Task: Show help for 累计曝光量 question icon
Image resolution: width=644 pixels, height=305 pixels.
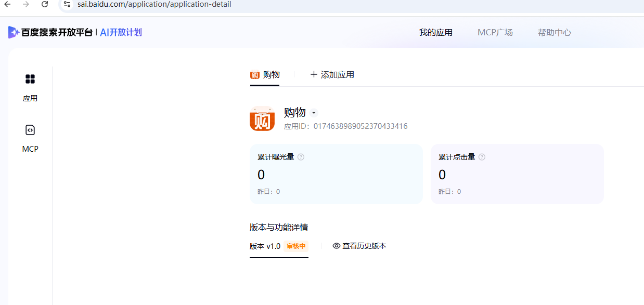Action: (x=301, y=157)
